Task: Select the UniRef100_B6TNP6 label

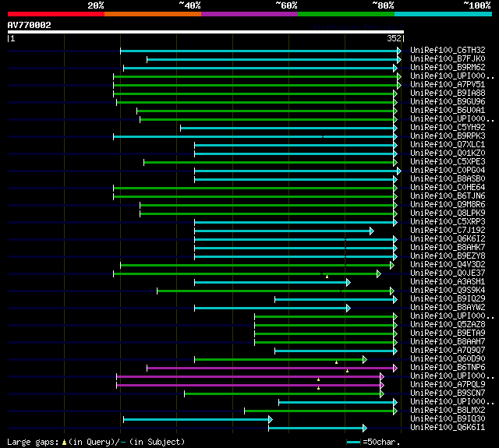Action: (448, 368)
